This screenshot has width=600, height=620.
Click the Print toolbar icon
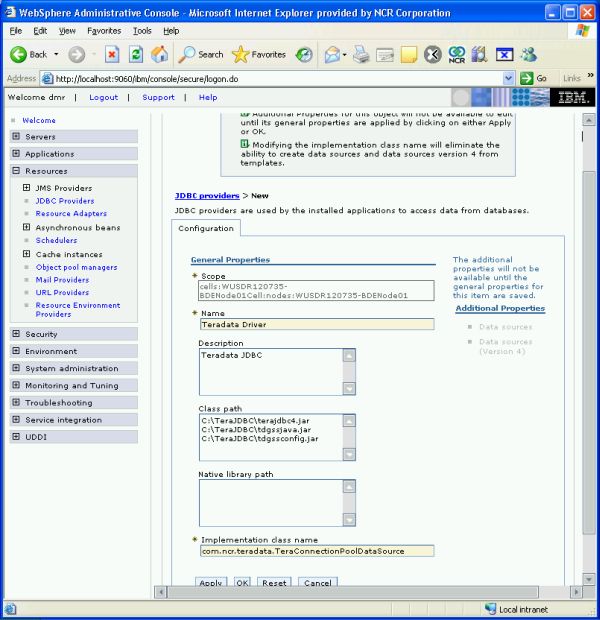point(361,55)
